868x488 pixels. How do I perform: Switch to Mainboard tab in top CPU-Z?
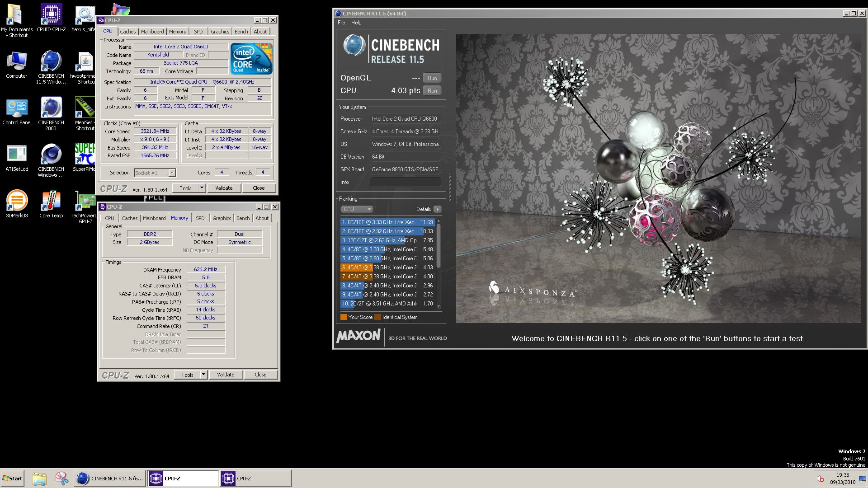(152, 32)
